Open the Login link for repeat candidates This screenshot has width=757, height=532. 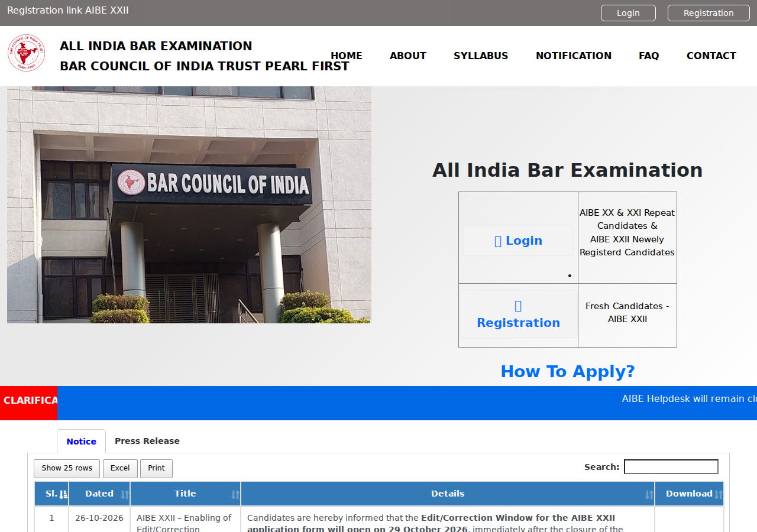click(x=518, y=241)
